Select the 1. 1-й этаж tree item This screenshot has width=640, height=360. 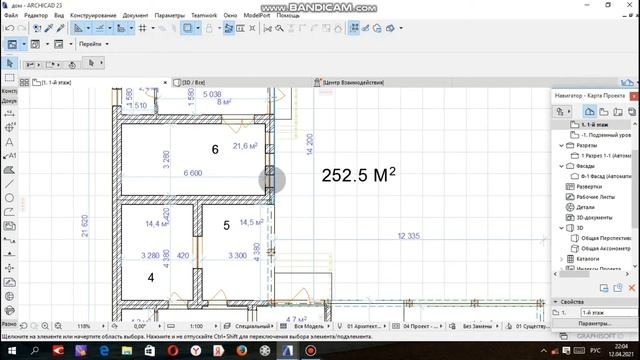(x=594, y=124)
